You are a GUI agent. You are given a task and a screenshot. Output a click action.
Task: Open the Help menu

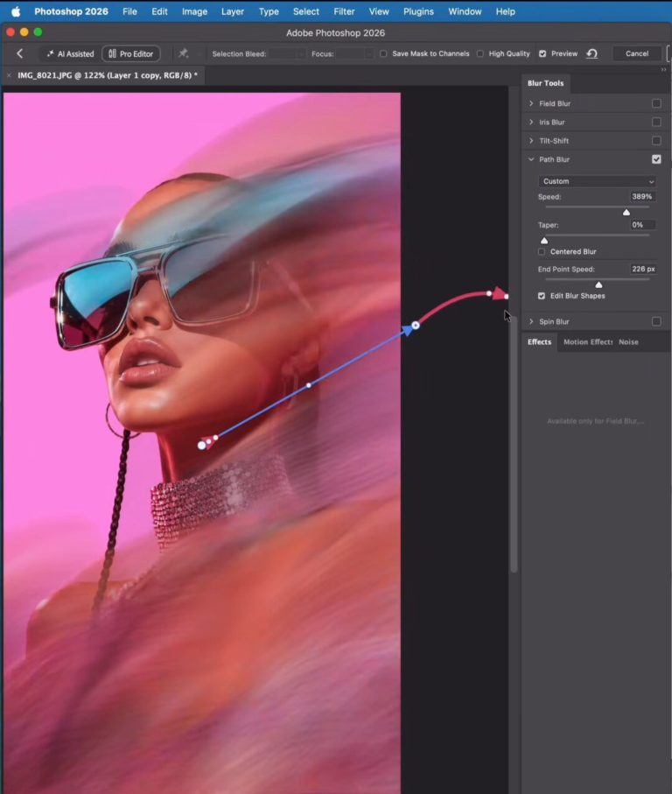(x=506, y=11)
